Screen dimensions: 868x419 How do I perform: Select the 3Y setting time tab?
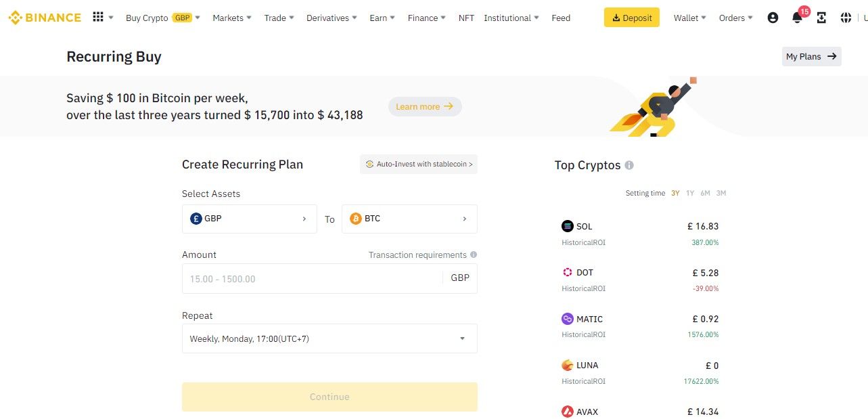(675, 194)
